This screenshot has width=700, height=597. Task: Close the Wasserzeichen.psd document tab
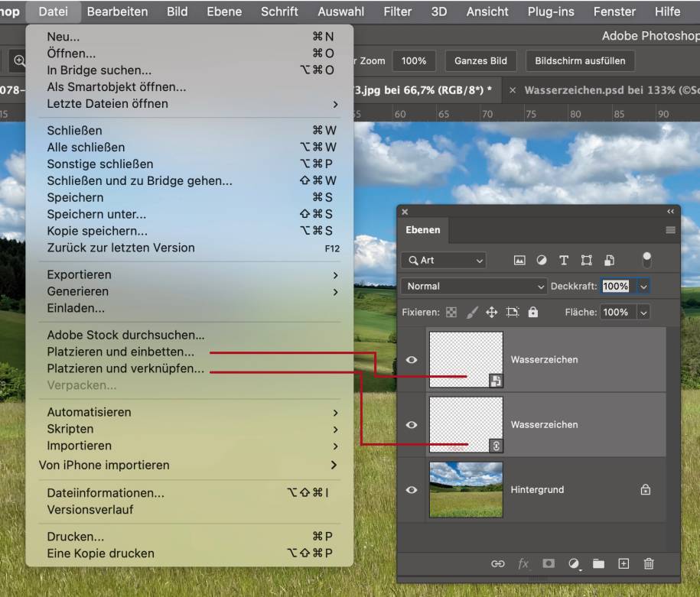pyautogui.click(x=513, y=90)
